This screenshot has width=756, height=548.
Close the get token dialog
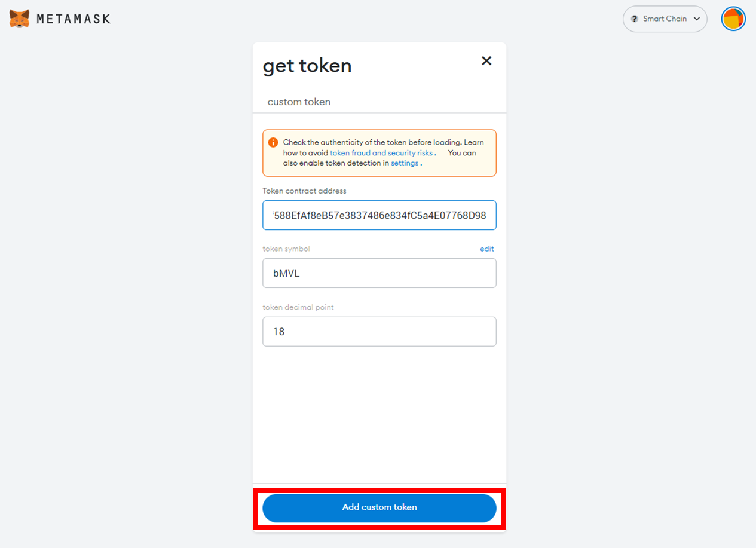click(x=486, y=60)
